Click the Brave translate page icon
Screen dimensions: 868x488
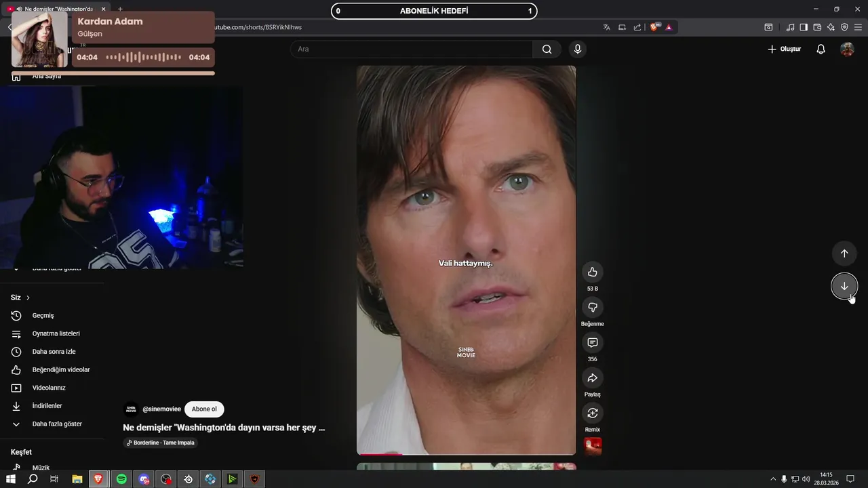pos(606,27)
